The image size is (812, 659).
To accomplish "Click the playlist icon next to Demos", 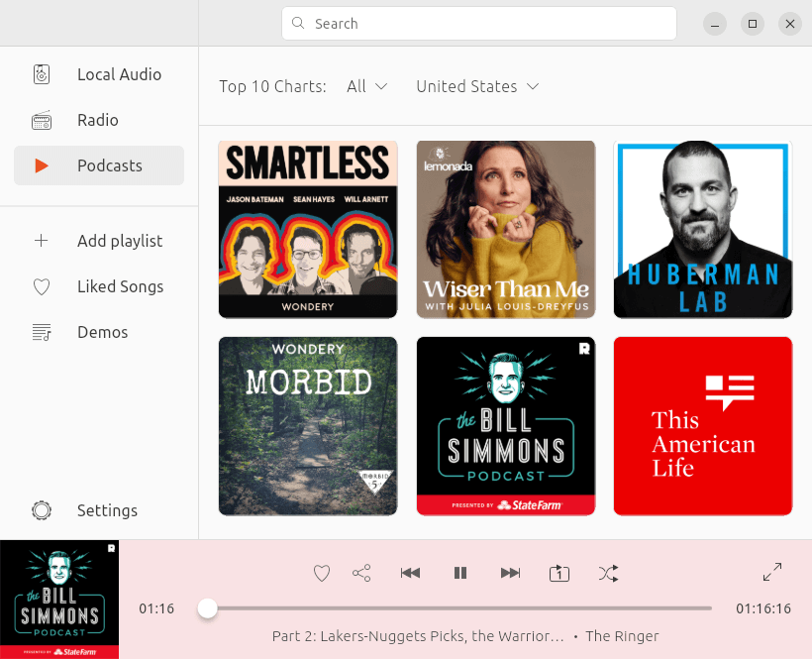I will tap(42, 332).
